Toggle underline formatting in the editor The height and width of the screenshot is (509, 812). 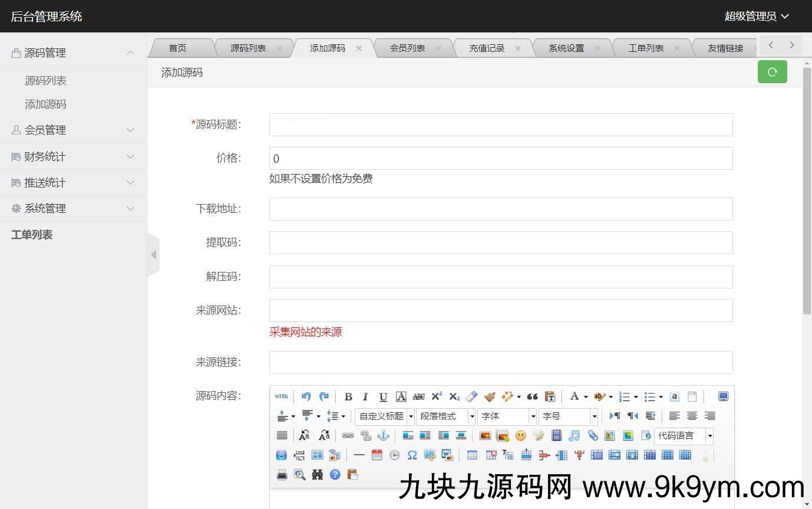(x=383, y=396)
